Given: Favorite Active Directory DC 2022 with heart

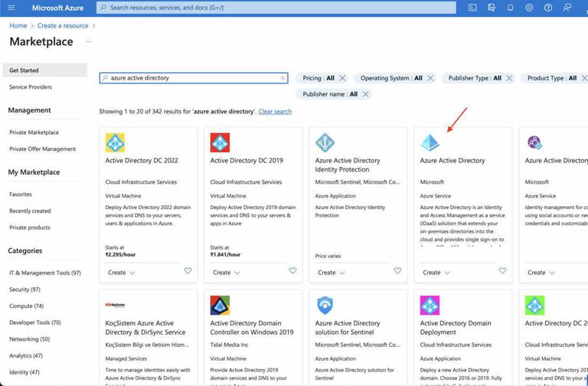Looking at the screenshot, I should click(188, 270).
